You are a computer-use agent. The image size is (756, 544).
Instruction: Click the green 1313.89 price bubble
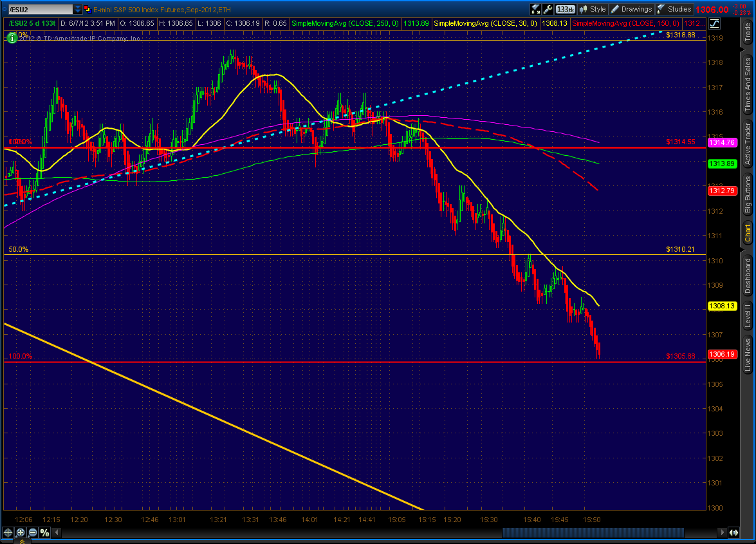(723, 164)
